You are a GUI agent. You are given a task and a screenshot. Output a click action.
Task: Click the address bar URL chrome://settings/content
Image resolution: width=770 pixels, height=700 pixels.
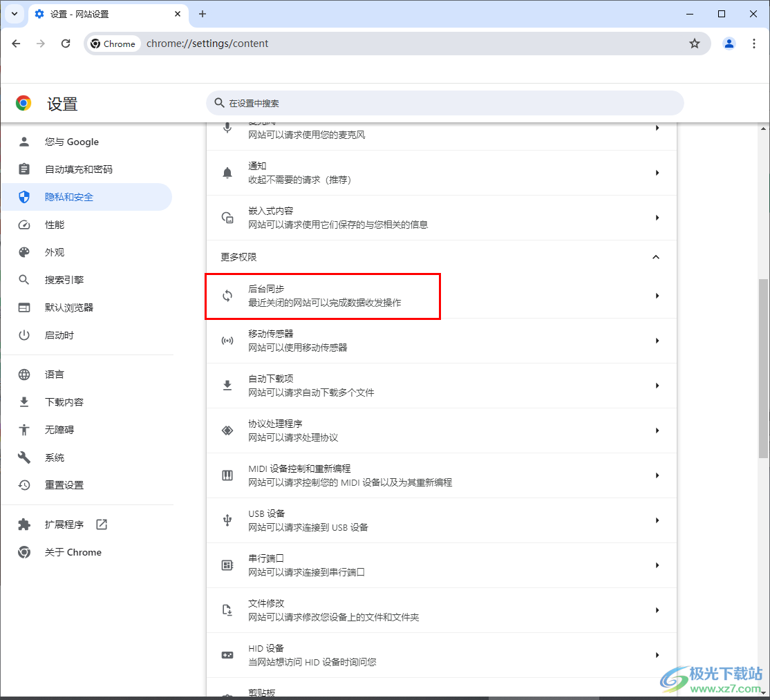coord(207,44)
